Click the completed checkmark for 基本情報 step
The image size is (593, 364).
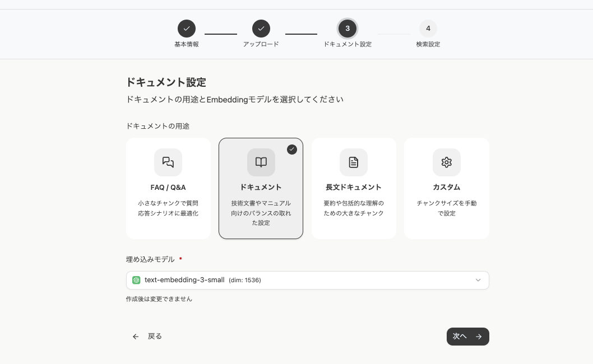pos(187,28)
